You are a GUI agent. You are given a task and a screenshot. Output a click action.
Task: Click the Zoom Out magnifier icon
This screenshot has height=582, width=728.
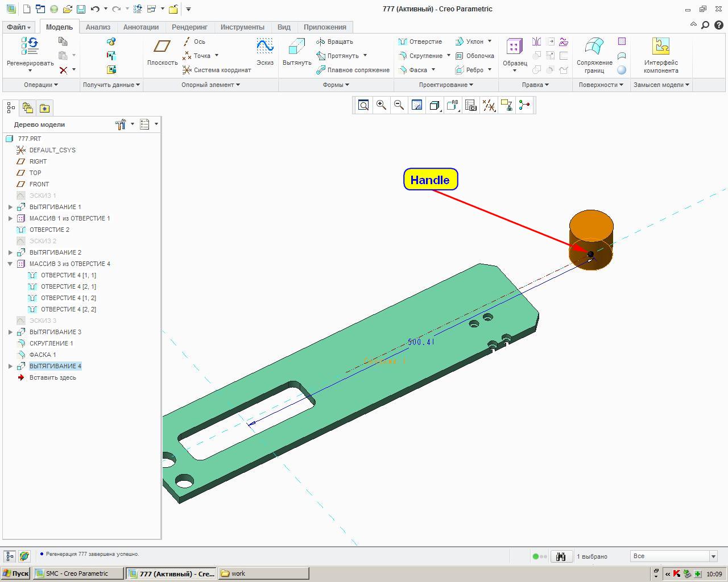tap(399, 105)
